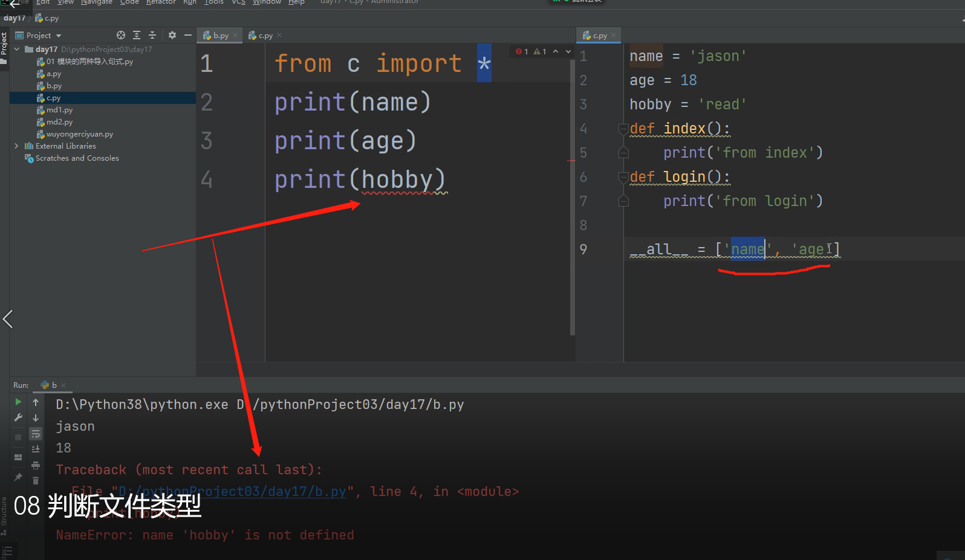Click day17 in the navigation breadcrumb
This screenshot has width=965, height=560.
click(x=15, y=18)
